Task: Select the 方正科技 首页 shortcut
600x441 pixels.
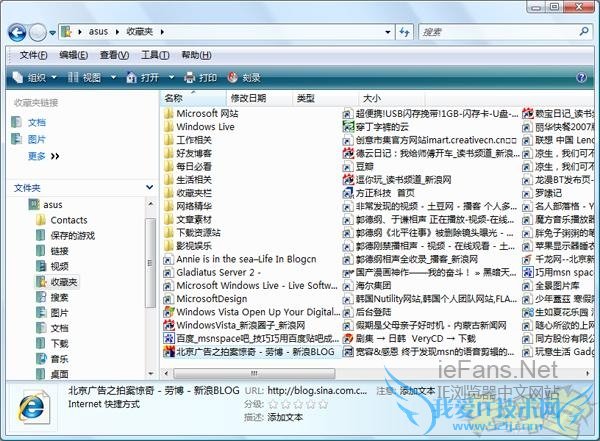Action: tap(379, 193)
